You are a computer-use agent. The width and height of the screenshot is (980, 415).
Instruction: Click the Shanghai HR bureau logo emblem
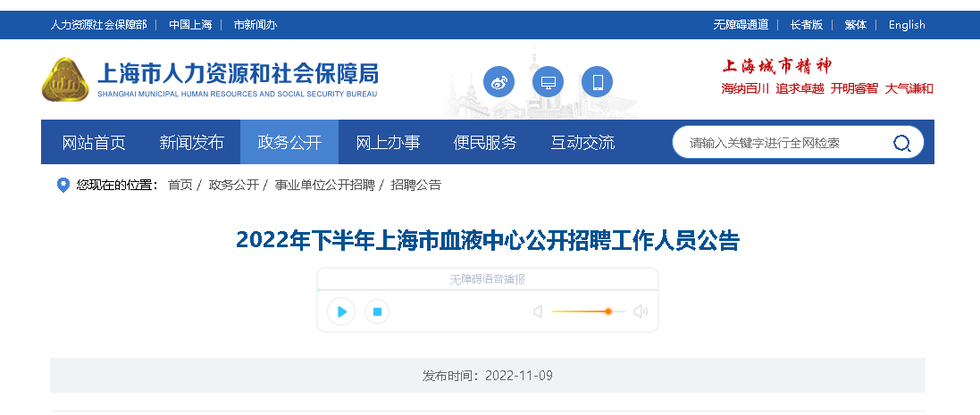coord(64,79)
